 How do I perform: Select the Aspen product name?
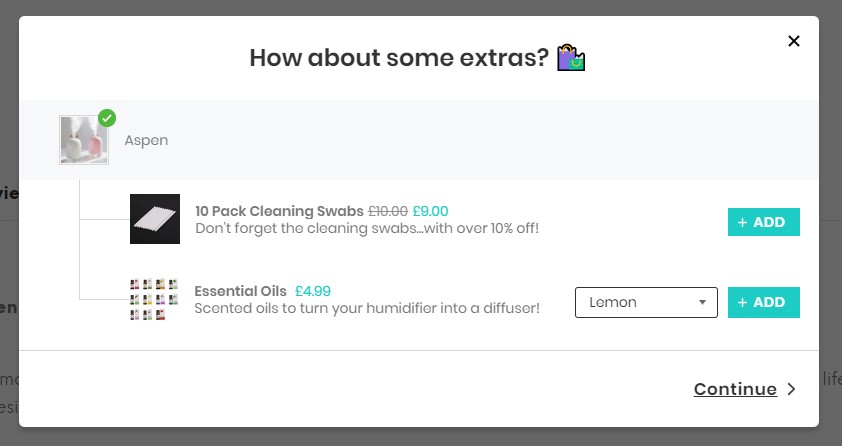click(146, 140)
